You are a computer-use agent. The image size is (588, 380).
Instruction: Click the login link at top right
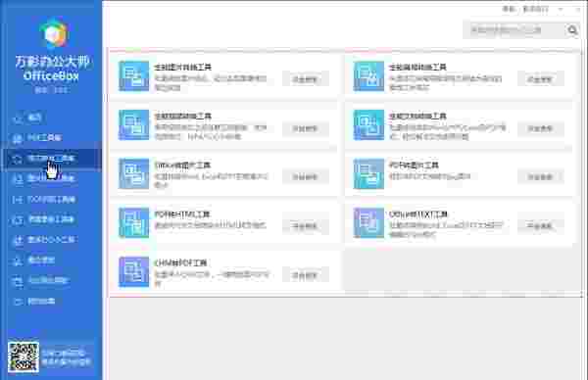508,9
